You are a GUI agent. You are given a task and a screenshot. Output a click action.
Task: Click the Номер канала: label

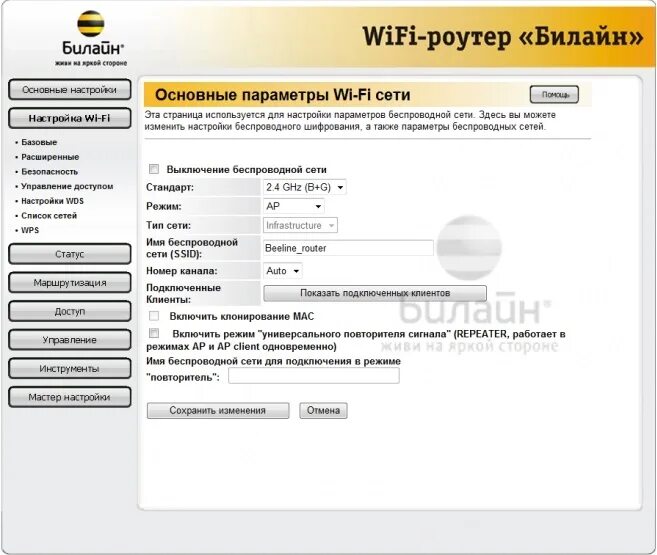tap(182, 271)
